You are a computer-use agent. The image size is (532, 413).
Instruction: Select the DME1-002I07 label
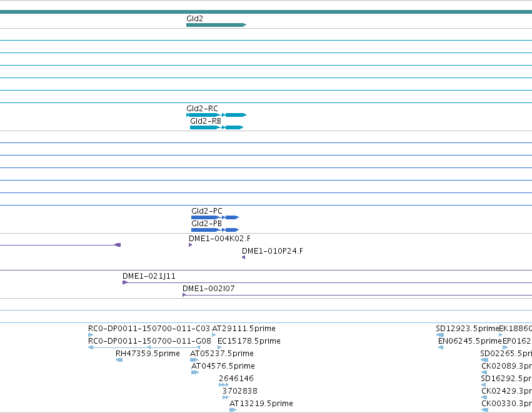(209, 289)
